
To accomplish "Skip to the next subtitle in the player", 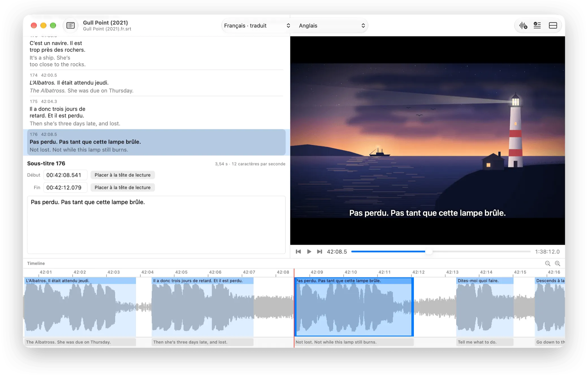I will pyautogui.click(x=319, y=251).
